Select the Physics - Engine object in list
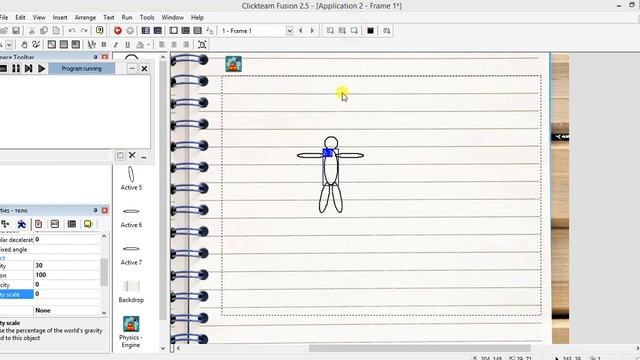The height and width of the screenshot is (360, 640). click(x=131, y=332)
